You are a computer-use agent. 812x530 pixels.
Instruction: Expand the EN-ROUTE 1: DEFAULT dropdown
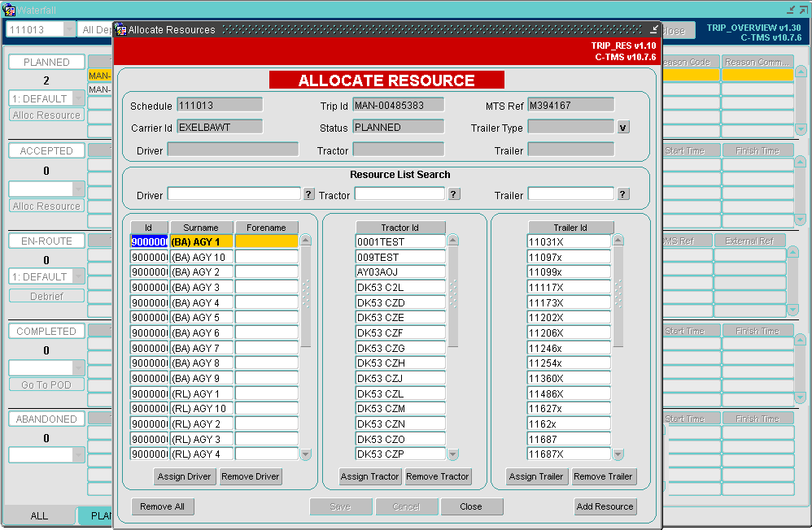(x=79, y=276)
